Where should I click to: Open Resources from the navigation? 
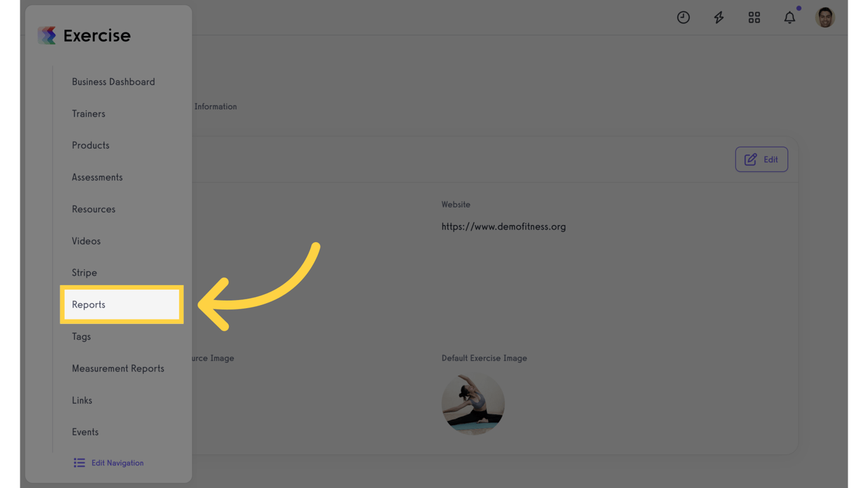coord(93,209)
